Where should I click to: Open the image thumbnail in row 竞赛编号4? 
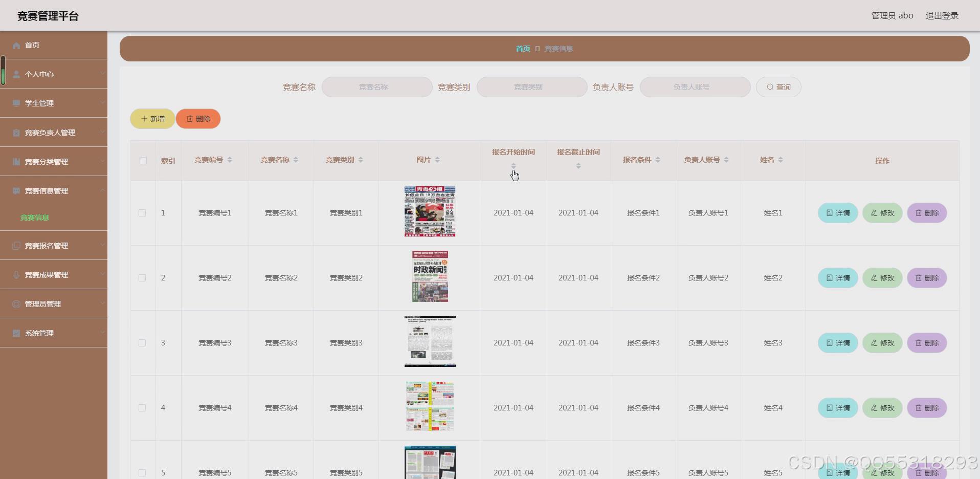pos(430,406)
